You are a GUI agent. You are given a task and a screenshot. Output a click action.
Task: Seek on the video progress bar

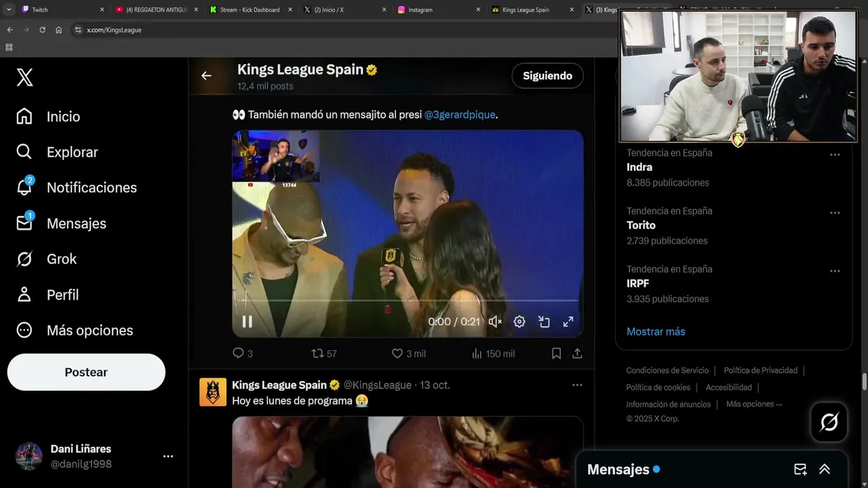408,300
